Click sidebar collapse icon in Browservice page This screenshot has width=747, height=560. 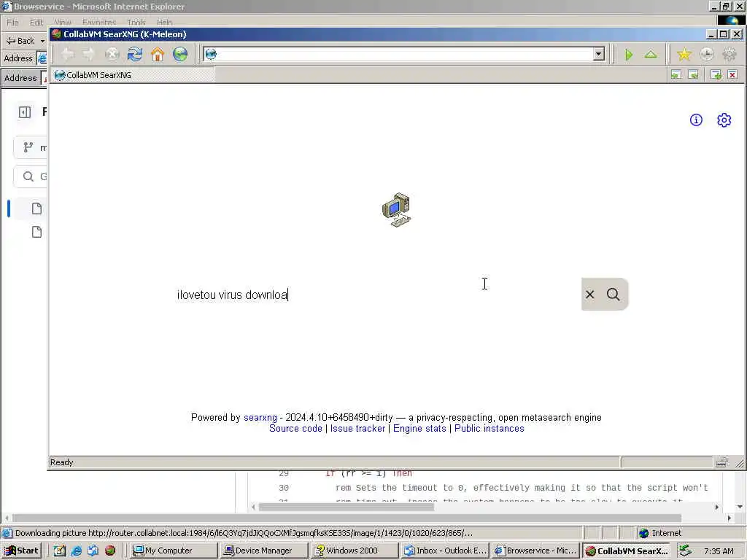click(x=25, y=112)
